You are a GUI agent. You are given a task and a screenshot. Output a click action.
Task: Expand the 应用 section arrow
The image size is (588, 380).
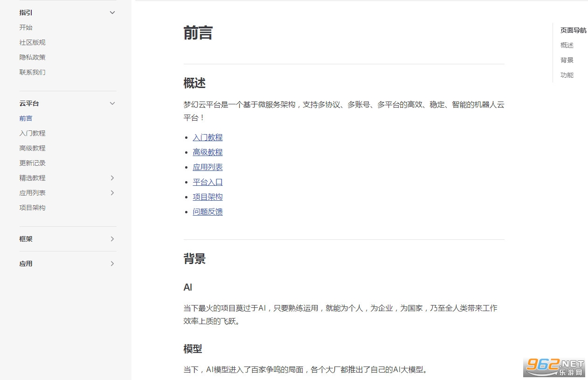(x=112, y=264)
